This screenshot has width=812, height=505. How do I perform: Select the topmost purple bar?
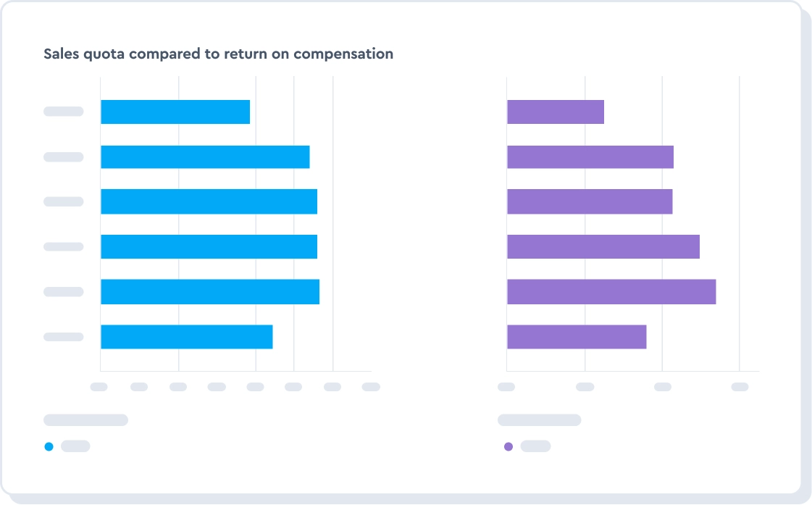coord(556,112)
